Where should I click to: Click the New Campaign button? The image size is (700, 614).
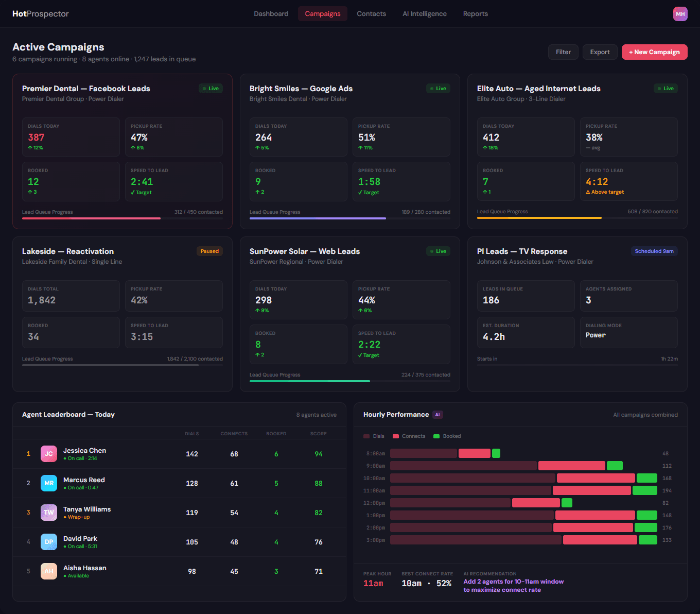click(654, 52)
